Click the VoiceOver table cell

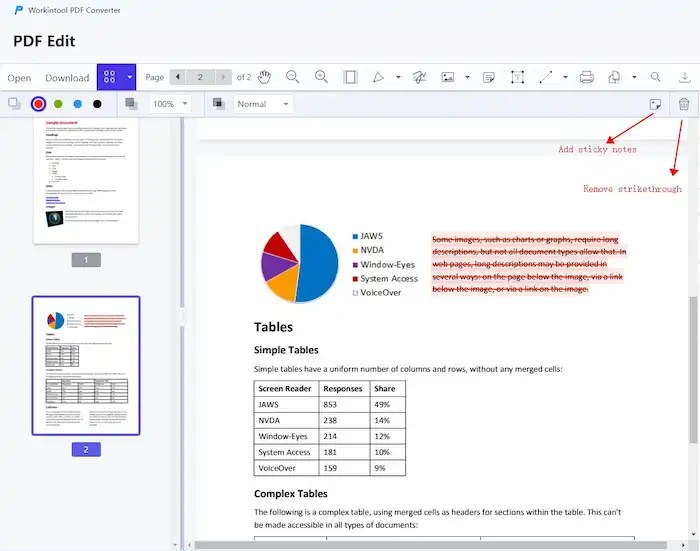[286, 468]
